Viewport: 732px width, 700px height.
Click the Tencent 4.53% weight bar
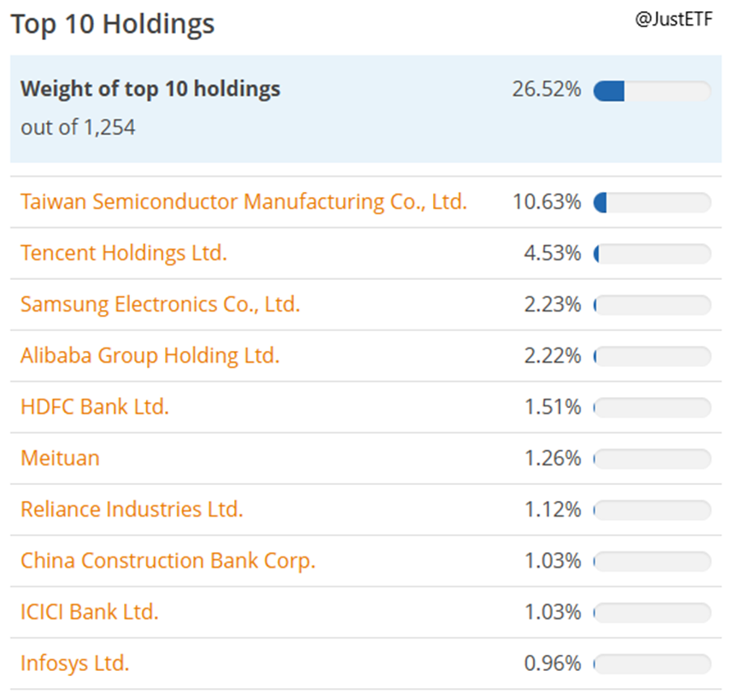(652, 254)
